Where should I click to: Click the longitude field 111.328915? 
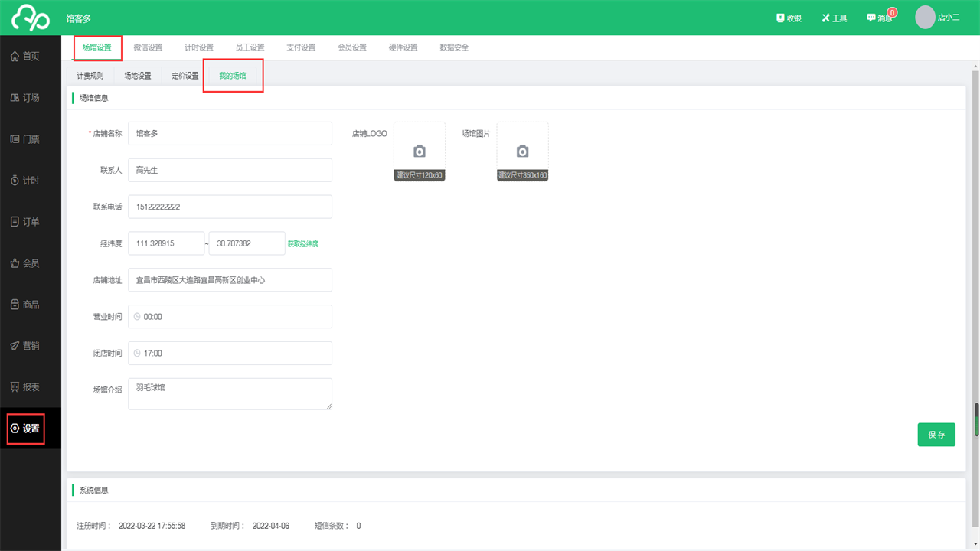(166, 243)
